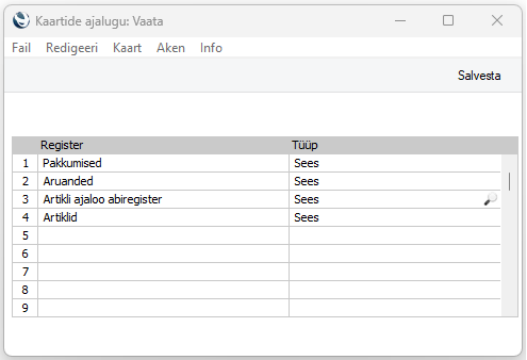527x360 pixels.
Task: Select row number 4
Action: [25, 217]
